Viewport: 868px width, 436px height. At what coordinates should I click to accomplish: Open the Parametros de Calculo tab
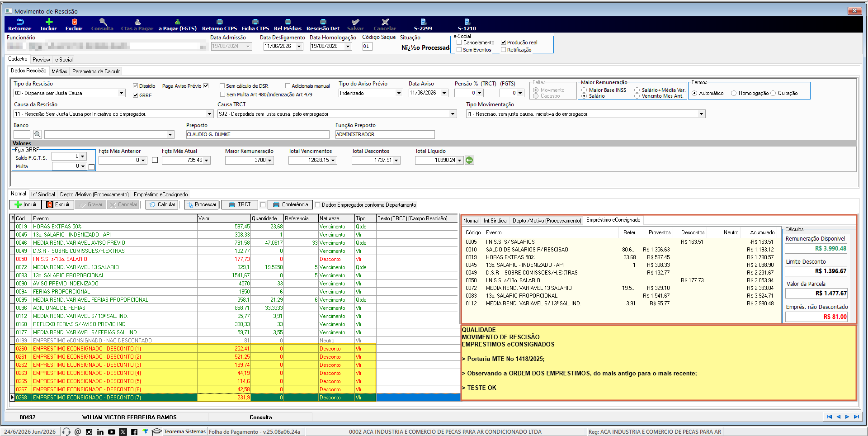pyautogui.click(x=96, y=71)
